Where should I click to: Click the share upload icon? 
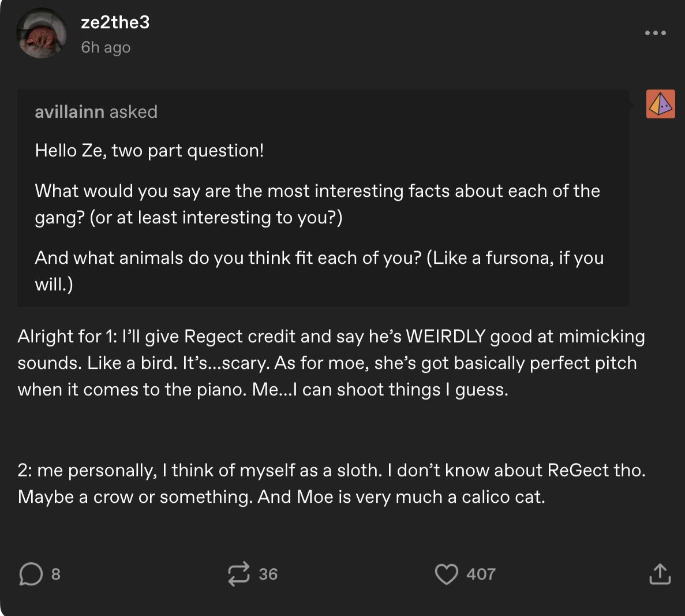[x=660, y=574]
